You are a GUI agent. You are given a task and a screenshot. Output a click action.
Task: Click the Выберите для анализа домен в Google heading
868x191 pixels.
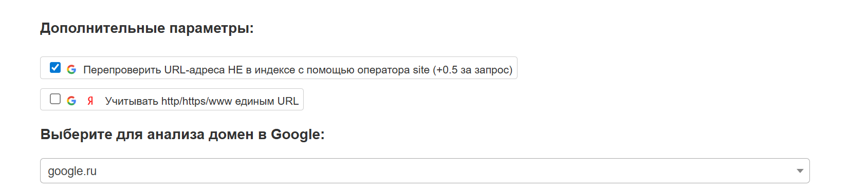coord(182,135)
